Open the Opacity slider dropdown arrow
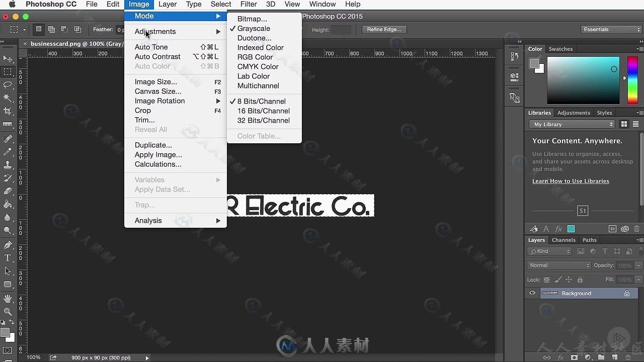 click(x=638, y=265)
